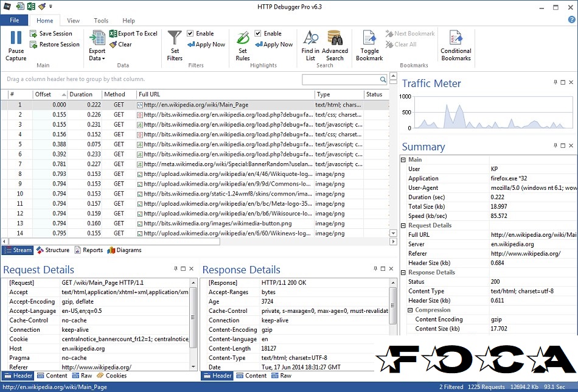Click Method column header
Viewport: 578px width, 392px height.
click(x=119, y=94)
